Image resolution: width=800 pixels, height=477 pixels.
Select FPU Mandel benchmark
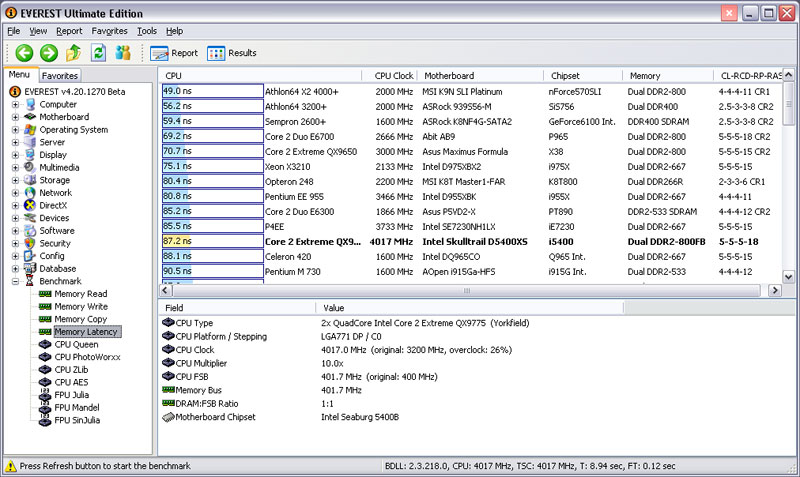click(77, 408)
